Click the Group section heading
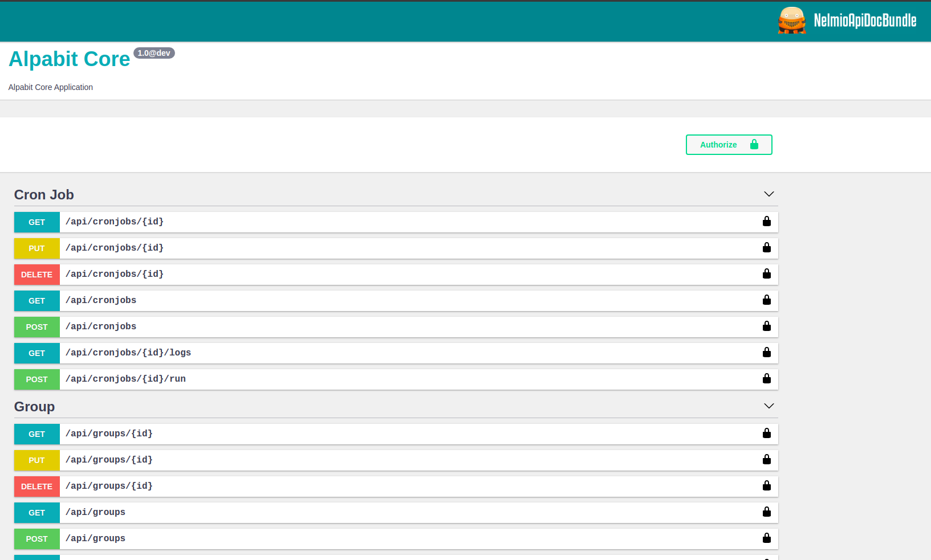Screen dimensions: 931x560 (34, 407)
